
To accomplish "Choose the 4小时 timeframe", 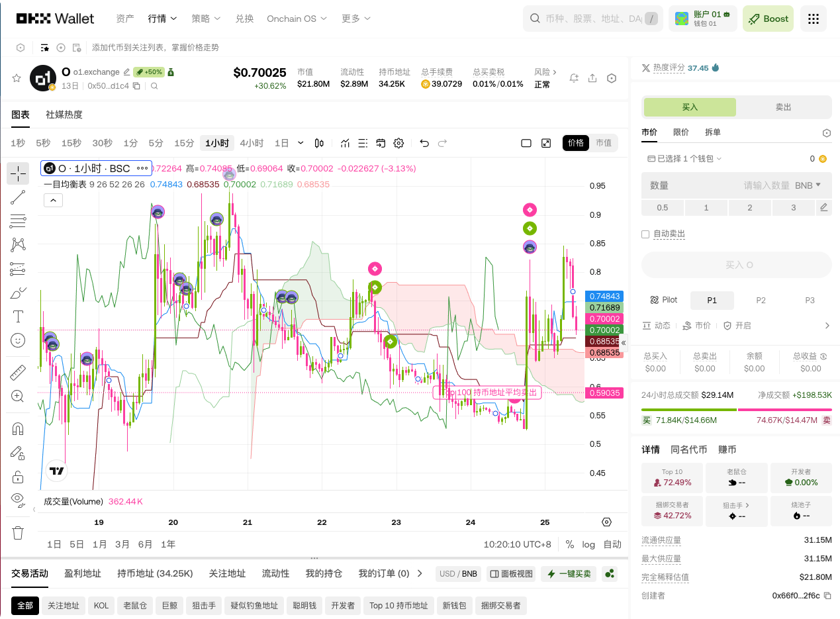I will pyautogui.click(x=252, y=143).
